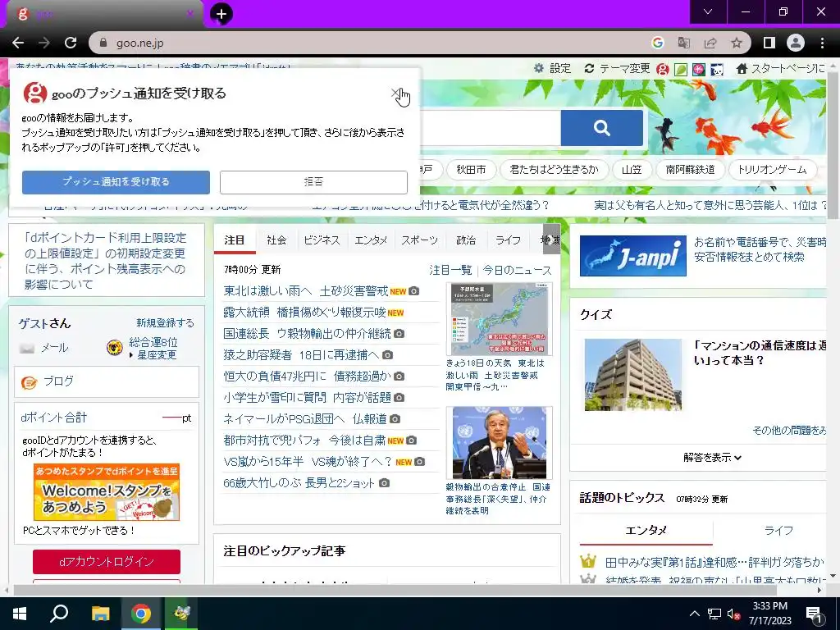This screenshot has width=840, height=630.
Task: Select the panda theme icon
Action: 717,69
